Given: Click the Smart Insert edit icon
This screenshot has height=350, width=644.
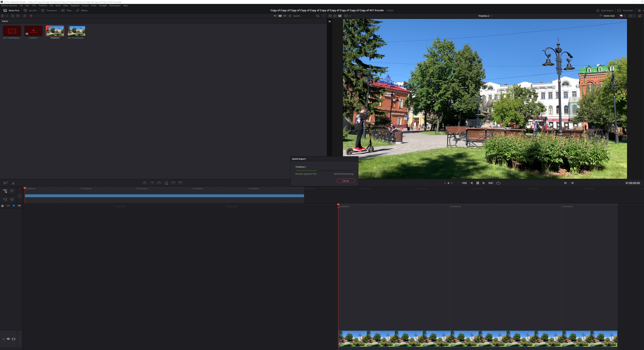Looking at the screenshot, I should [x=144, y=183].
